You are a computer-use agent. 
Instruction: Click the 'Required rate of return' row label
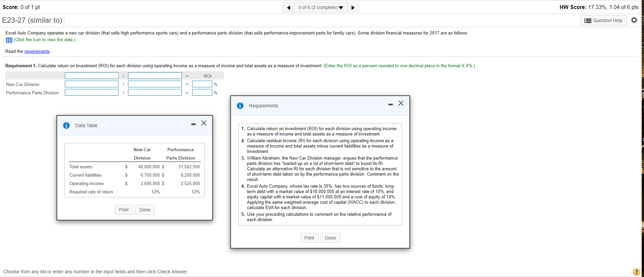pyautogui.click(x=91, y=192)
